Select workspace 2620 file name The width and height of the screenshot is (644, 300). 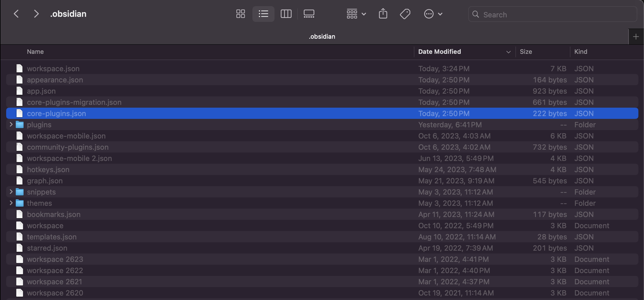click(55, 293)
